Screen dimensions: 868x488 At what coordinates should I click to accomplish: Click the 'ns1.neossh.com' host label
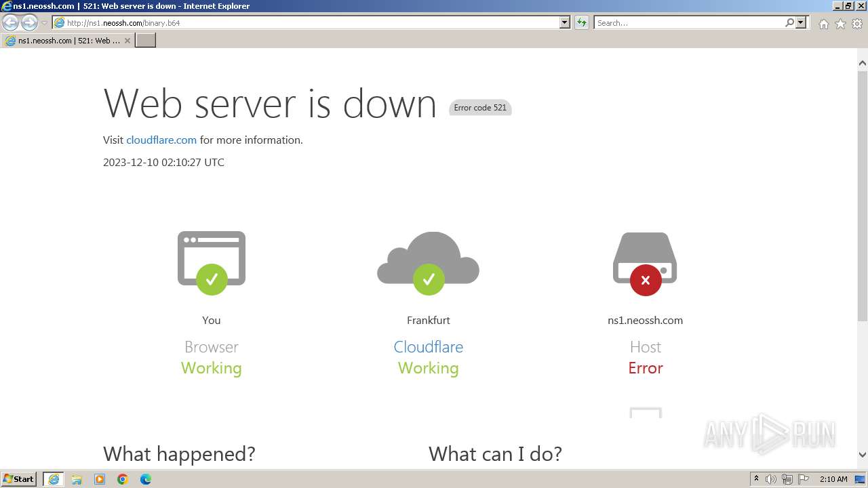click(646, 321)
